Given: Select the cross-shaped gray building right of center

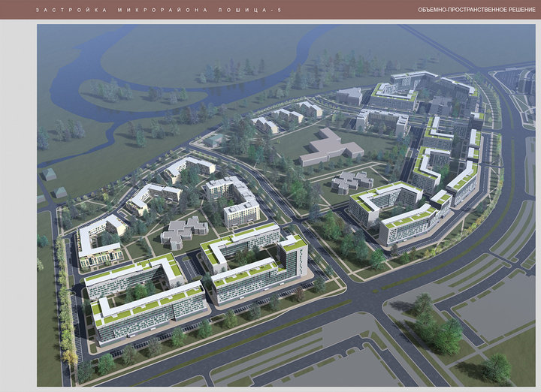Looking at the screenshot, I should pos(352,181).
